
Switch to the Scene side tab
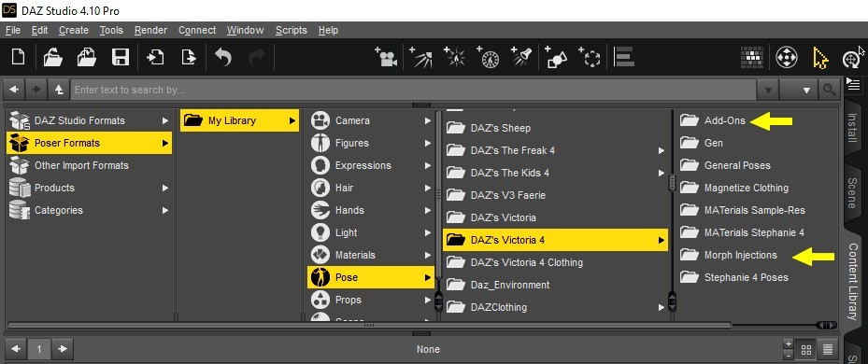click(x=852, y=192)
